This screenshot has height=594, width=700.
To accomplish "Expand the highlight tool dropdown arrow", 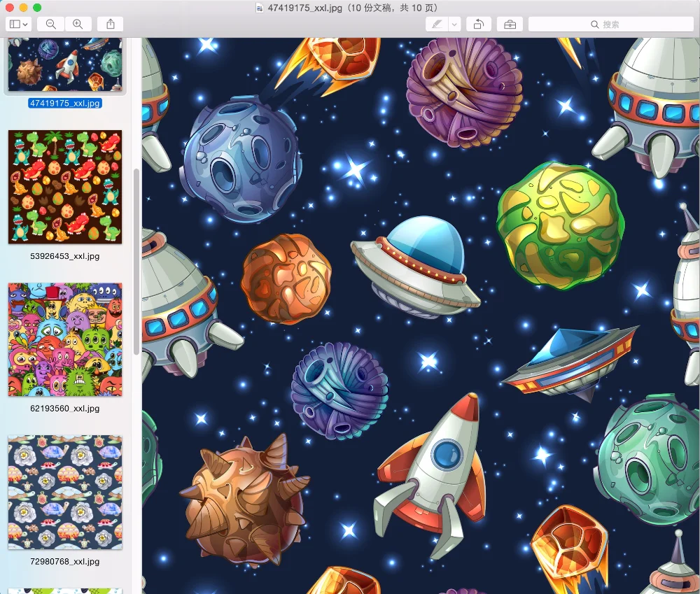I will coord(454,24).
